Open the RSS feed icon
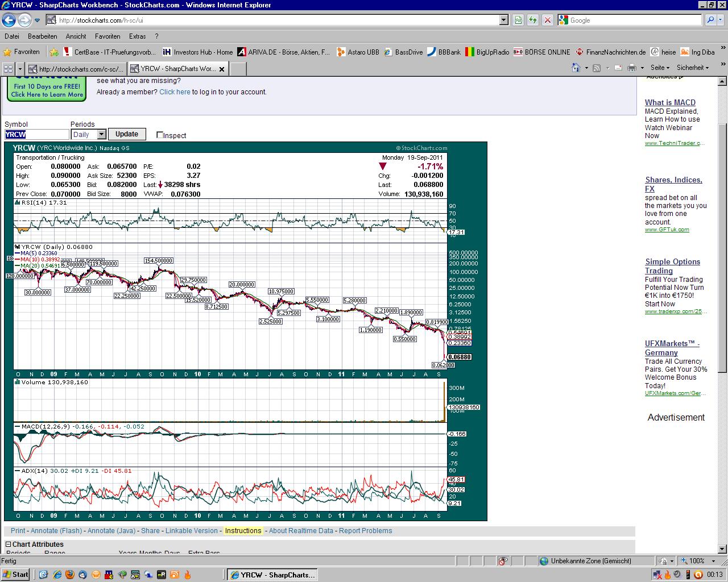The image size is (728, 582). tap(595, 68)
